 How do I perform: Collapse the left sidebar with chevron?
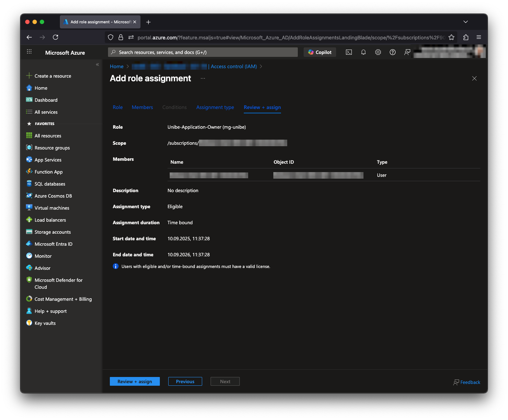[97, 65]
